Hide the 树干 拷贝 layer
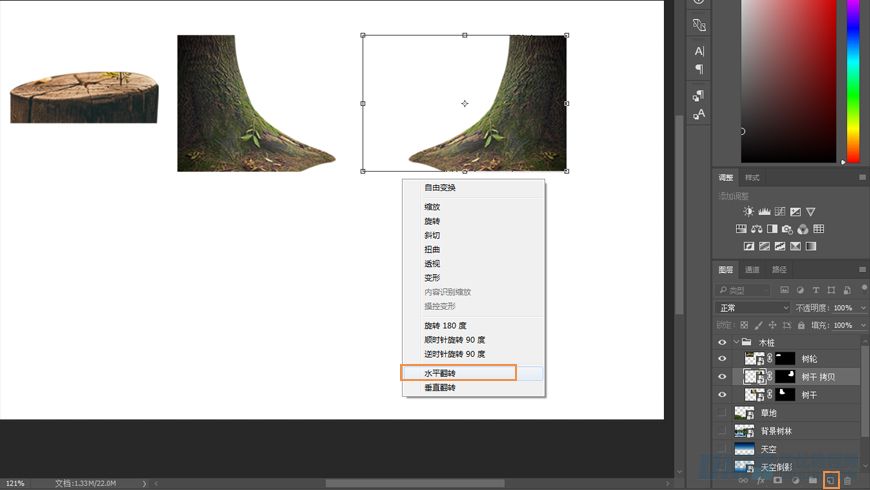The image size is (870, 490). (722, 377)
